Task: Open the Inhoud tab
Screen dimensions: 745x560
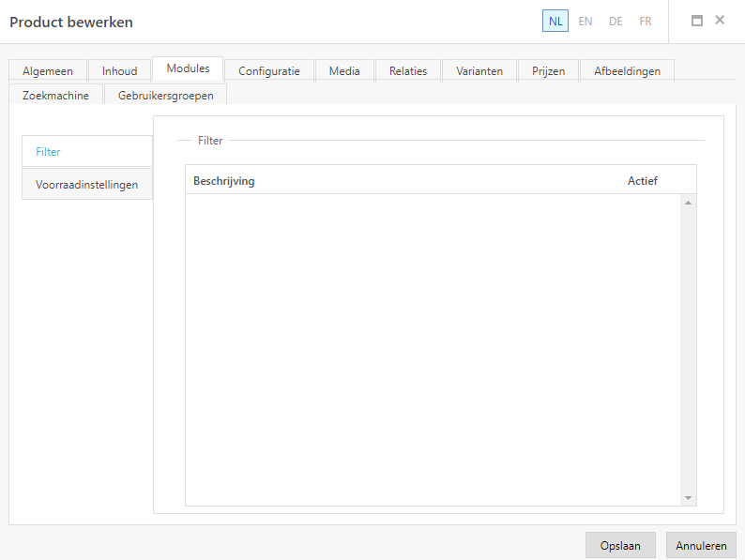Action: pyautogui.click(x=120, y=70)
